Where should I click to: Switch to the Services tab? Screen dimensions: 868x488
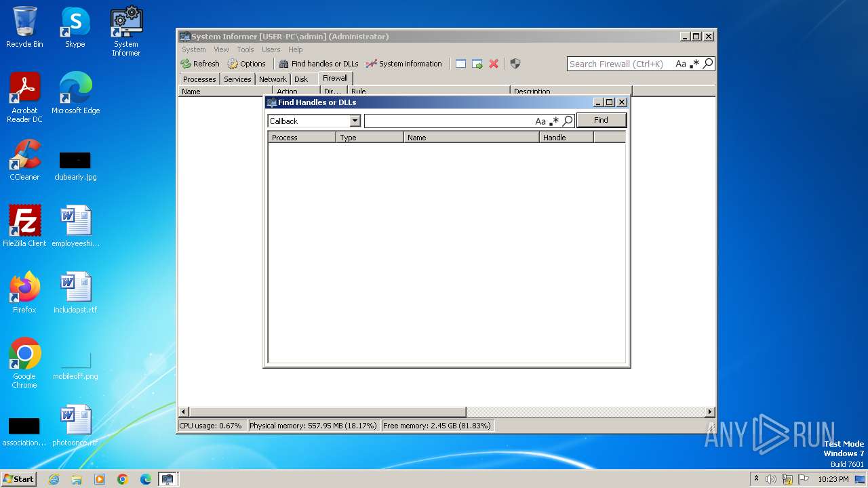click(x=237, y=79)
